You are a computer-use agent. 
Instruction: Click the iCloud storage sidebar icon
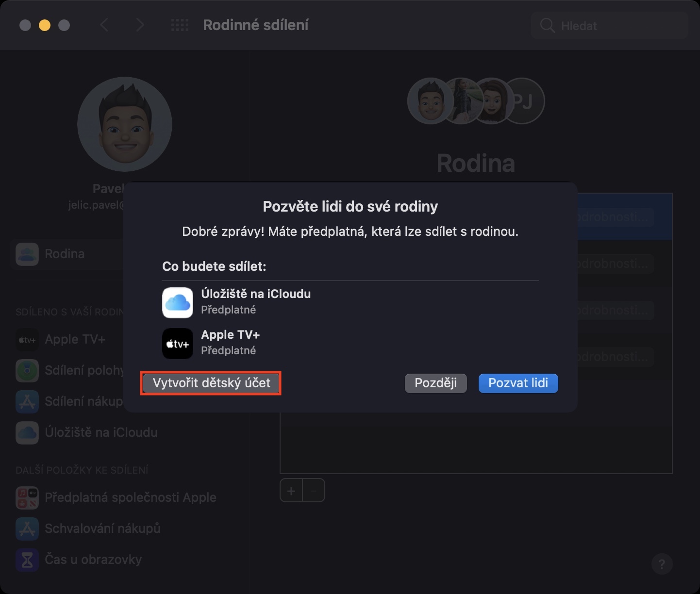pyautogui.click(x=27, y=433)
